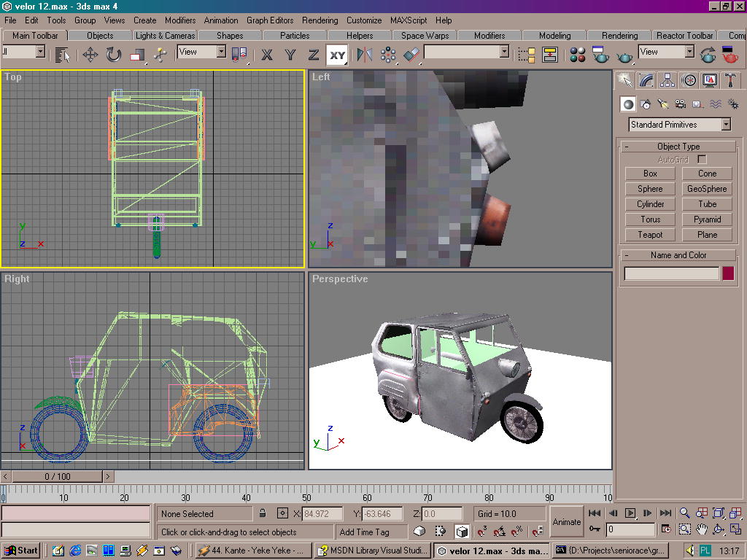The image size is (747, 560).
Task: Expand the reference coordinate View dropdown
Action: tap(220, 52)
